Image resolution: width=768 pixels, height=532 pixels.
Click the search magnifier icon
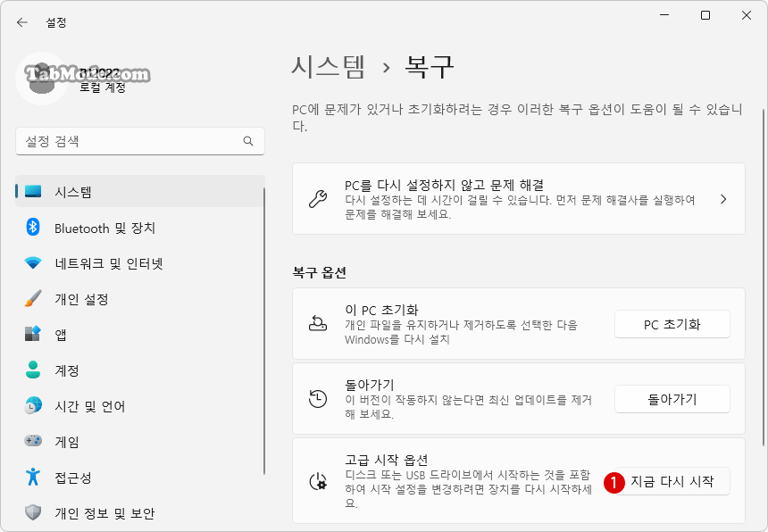tap(248, 141)
